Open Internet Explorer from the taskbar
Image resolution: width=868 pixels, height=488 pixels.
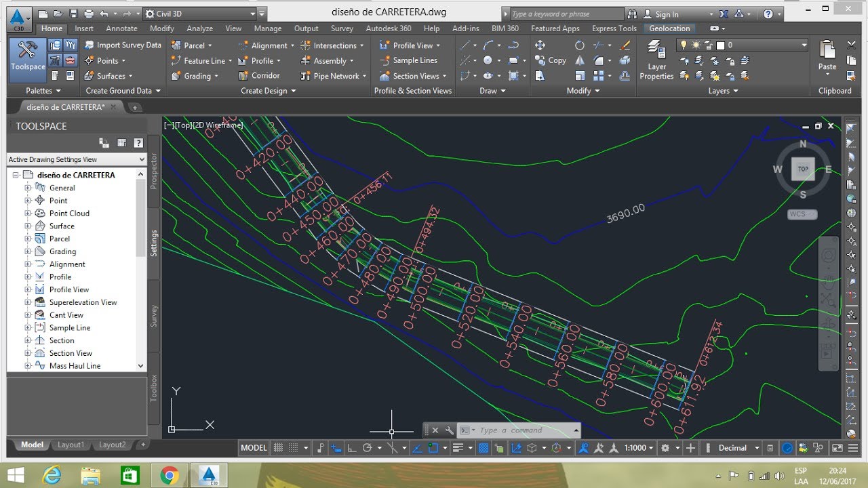point(51,476)
